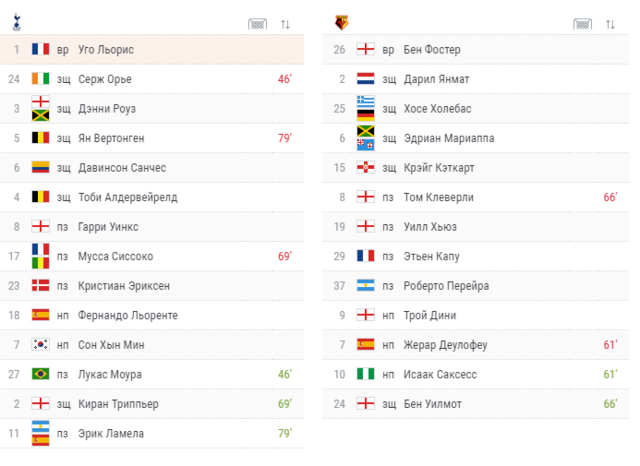Viewport: 640px width, 466px height.
Task: Click French flag next to Уго Льорис
Action: pos(40,49)
